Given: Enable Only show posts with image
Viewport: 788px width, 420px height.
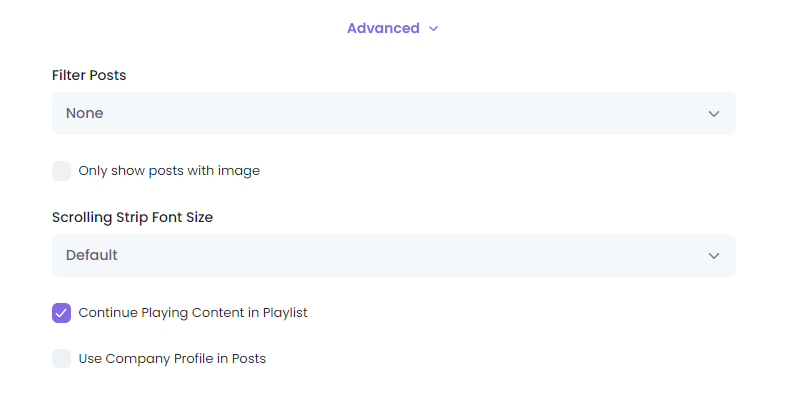Looking at the screenshot, I should pyautogui.click(x=61, y=171).
